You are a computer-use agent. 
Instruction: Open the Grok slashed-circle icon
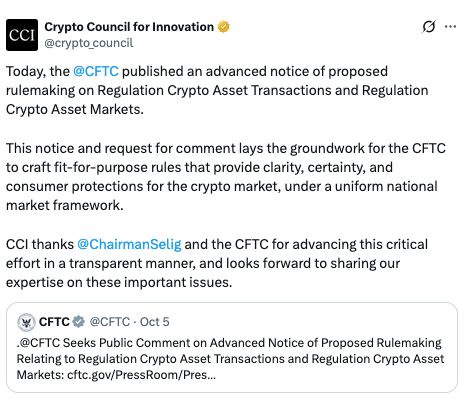(x=429, y=27)
